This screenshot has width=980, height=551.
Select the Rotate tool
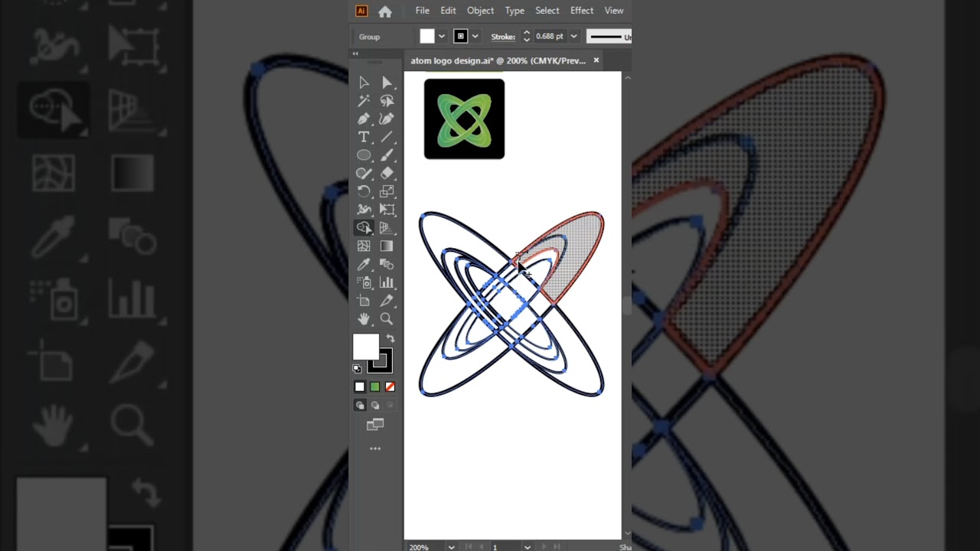364,191
